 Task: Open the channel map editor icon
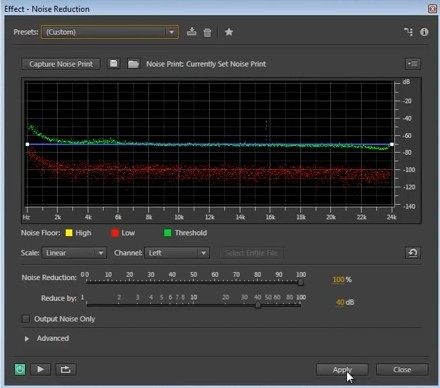coord(408,32)
